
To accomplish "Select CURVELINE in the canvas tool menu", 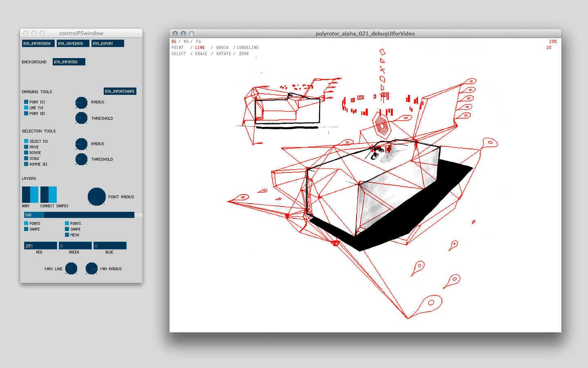I will [248, 48].
